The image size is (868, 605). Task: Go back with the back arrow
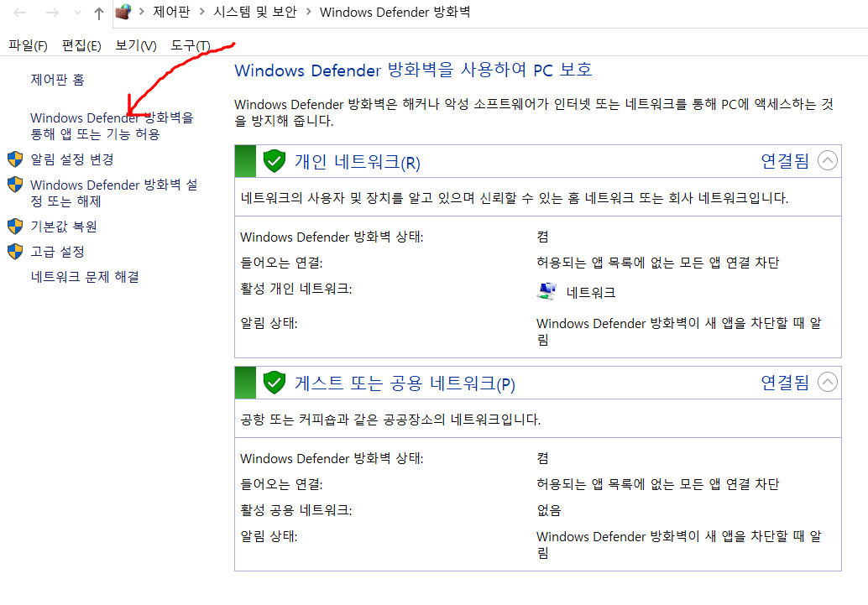[x=20, y=13]
